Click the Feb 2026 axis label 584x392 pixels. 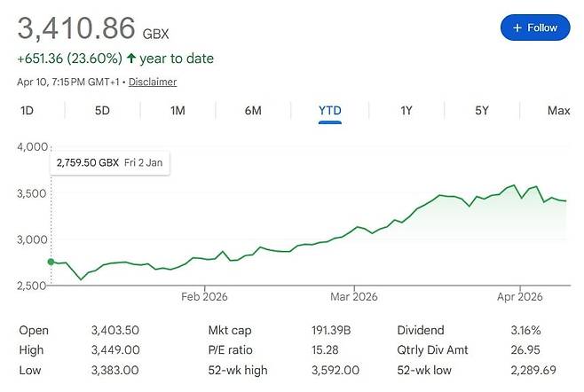pyautogui.click(x=203, y=297)
